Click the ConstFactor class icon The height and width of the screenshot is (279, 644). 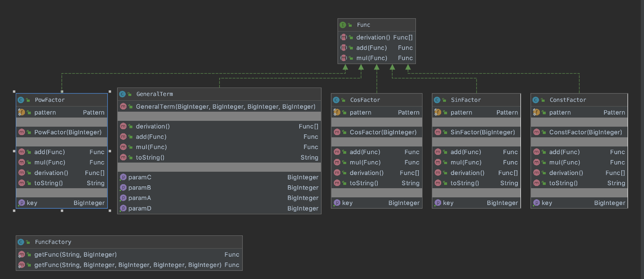click(536, 100)
